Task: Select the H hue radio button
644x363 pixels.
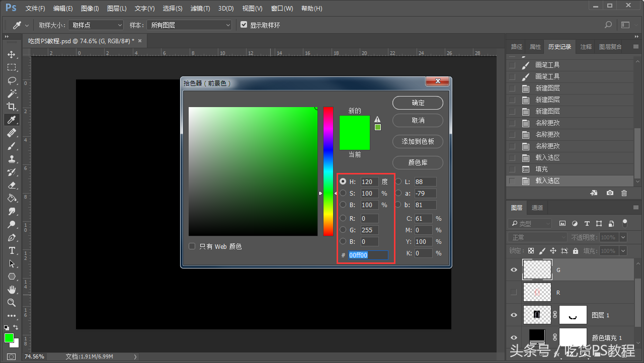Action: [x=343, y=181]
